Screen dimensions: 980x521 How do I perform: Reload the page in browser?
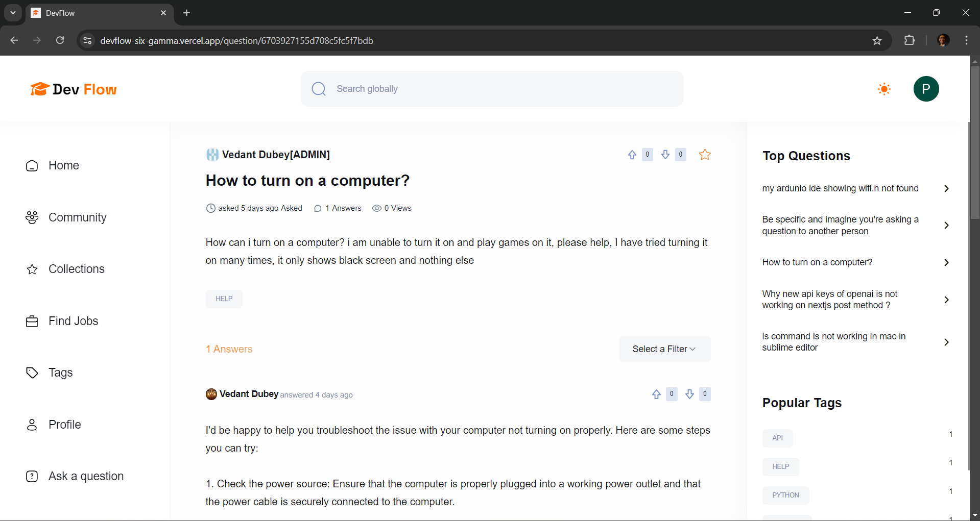pos(60,40)
